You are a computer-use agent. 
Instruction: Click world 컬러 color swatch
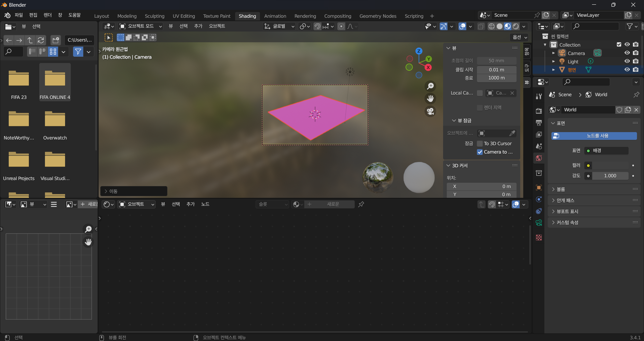point(610,166)
